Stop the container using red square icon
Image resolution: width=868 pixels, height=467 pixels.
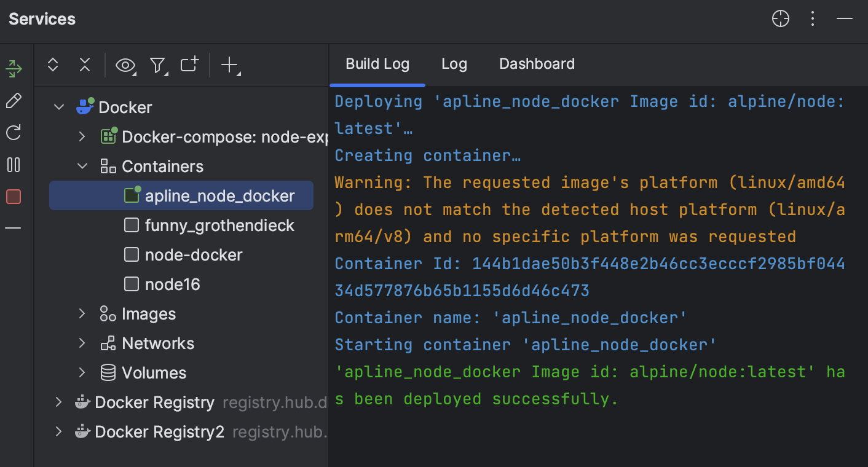pos(14,196)
